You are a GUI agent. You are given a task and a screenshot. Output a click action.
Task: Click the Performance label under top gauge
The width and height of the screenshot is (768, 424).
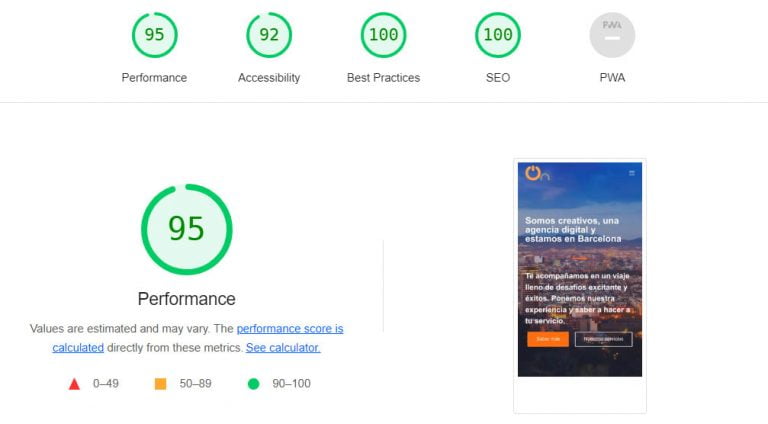[x=154, y=78]
